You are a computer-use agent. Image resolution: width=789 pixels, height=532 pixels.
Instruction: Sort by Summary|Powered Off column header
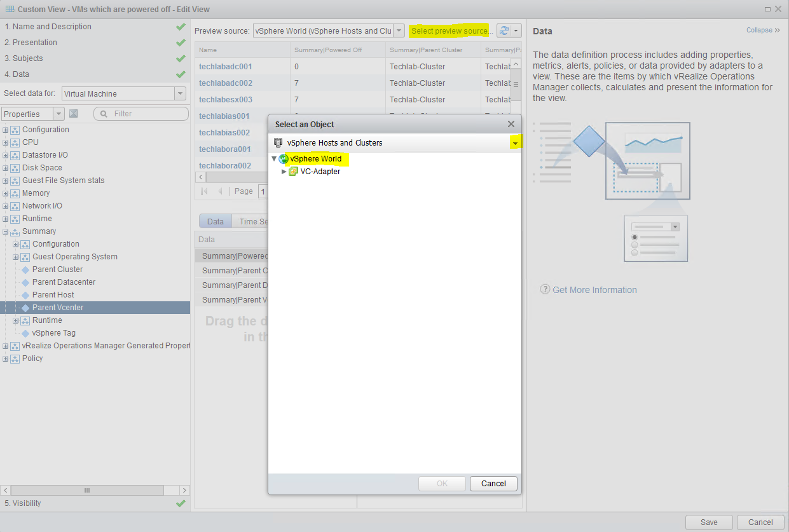pos(338,50)
